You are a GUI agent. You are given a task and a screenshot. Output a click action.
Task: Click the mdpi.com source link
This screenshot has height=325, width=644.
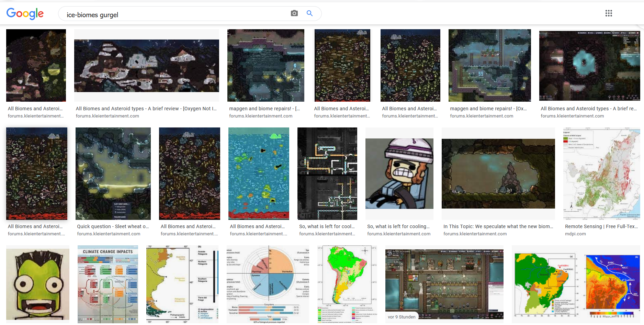click(575, 234)
